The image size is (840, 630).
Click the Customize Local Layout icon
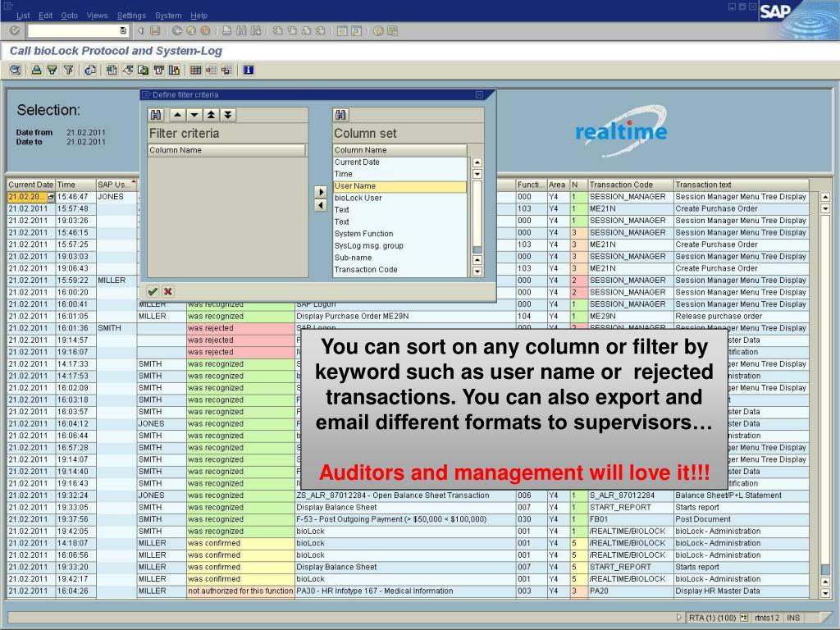coord(392,31)
